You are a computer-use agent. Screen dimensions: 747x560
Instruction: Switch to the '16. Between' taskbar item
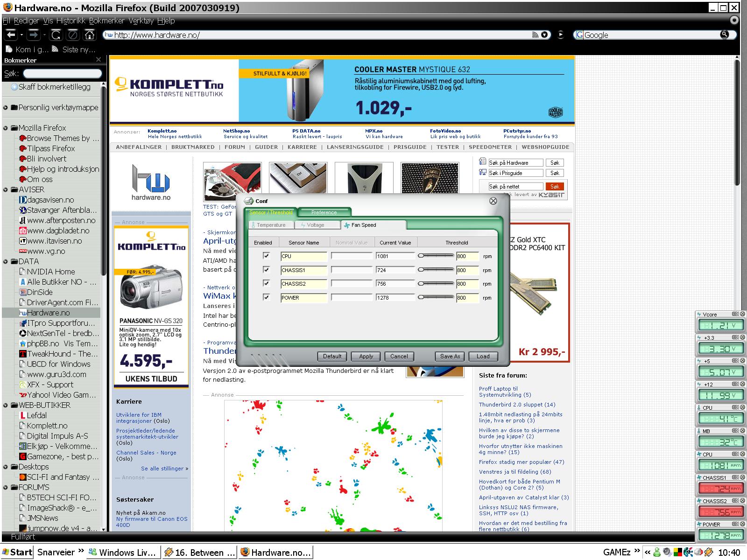click(x=200, y=553)
